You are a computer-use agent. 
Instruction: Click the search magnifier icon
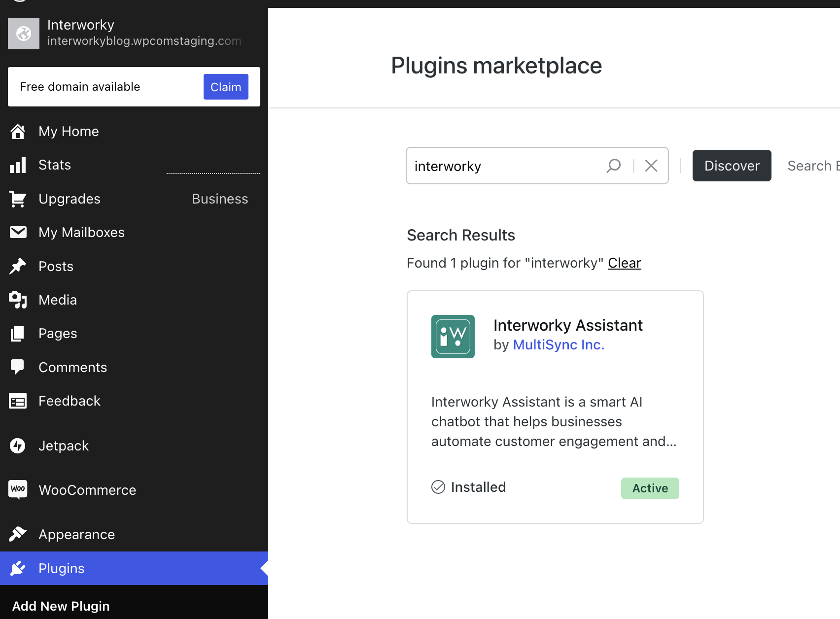(614, 166)
